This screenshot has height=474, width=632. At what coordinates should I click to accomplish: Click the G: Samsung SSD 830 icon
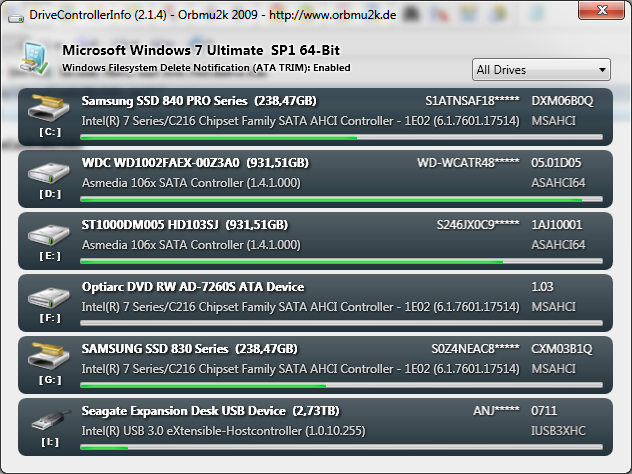(x=48, y=356)
